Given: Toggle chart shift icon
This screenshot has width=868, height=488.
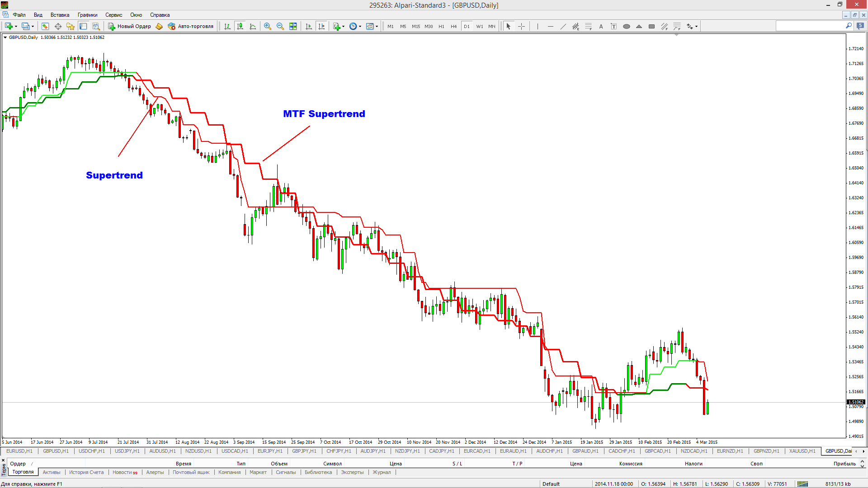Looking at the screenshot, I should (321, 26).
